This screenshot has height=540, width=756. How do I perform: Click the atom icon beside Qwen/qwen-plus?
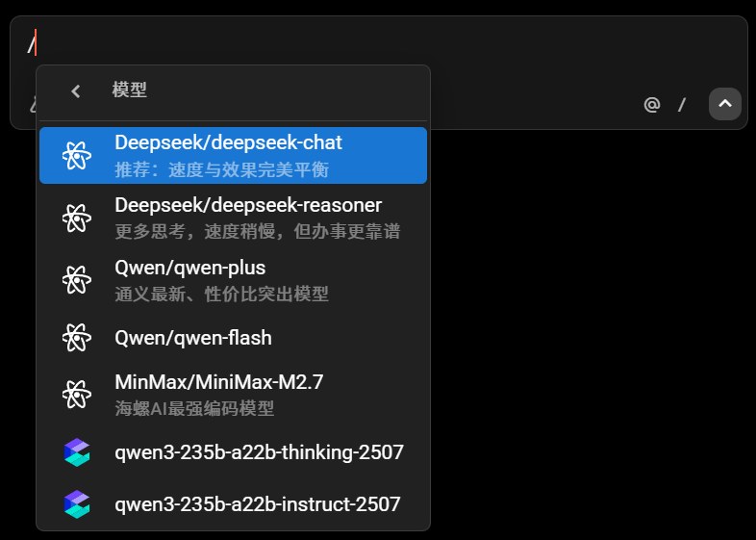click(77, 280)
